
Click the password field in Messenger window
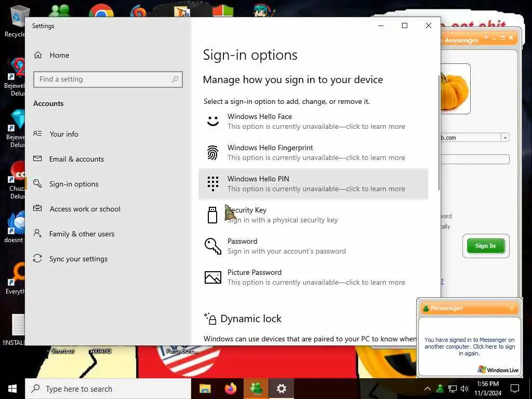click(475, 159)
